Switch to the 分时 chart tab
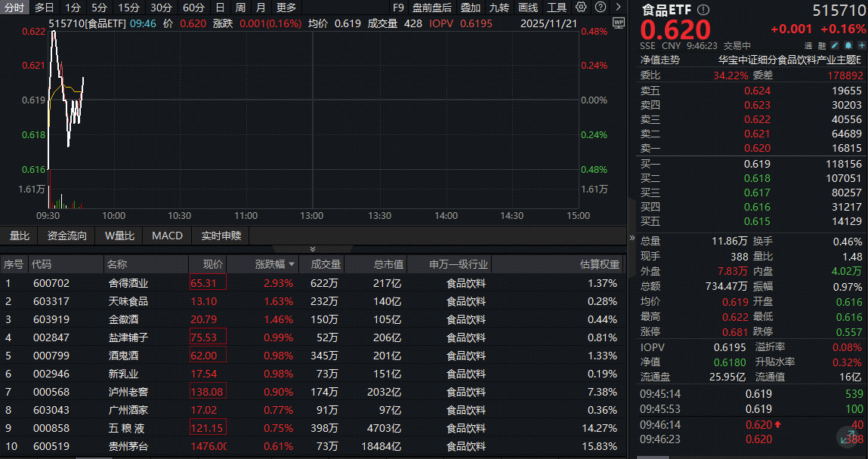 point(14,8)
